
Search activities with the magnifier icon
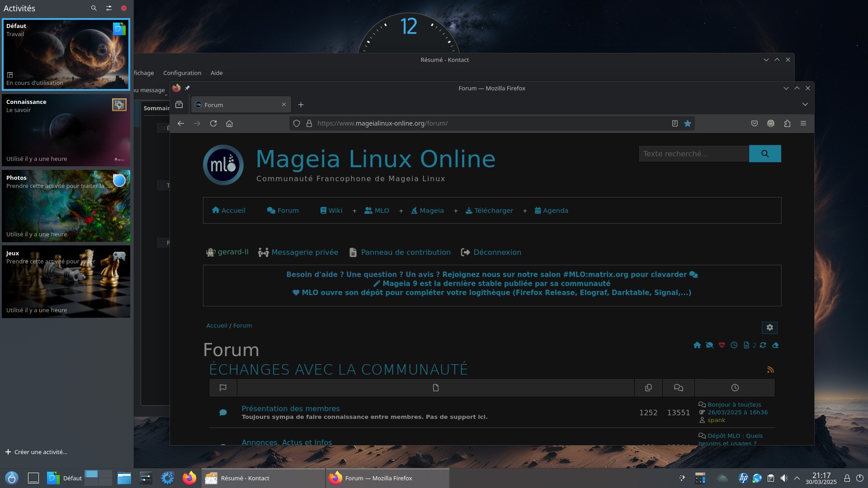pos(94,8)
